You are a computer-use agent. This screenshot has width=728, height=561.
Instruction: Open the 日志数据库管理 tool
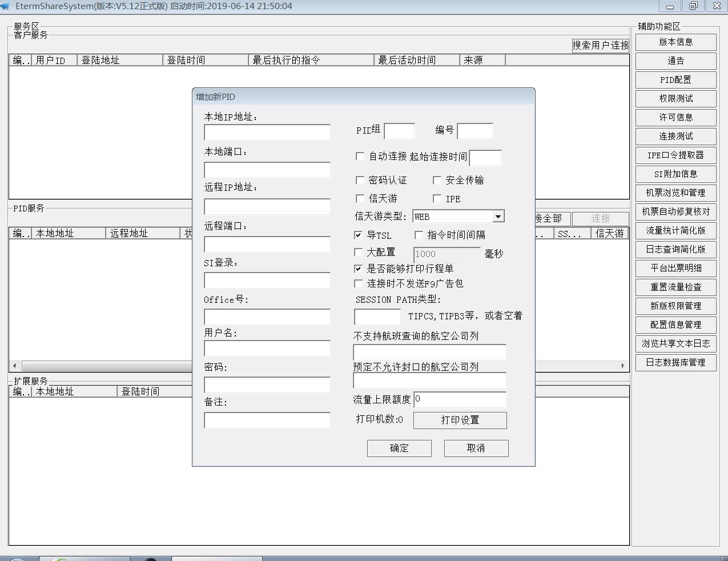(x=675, y=362)
